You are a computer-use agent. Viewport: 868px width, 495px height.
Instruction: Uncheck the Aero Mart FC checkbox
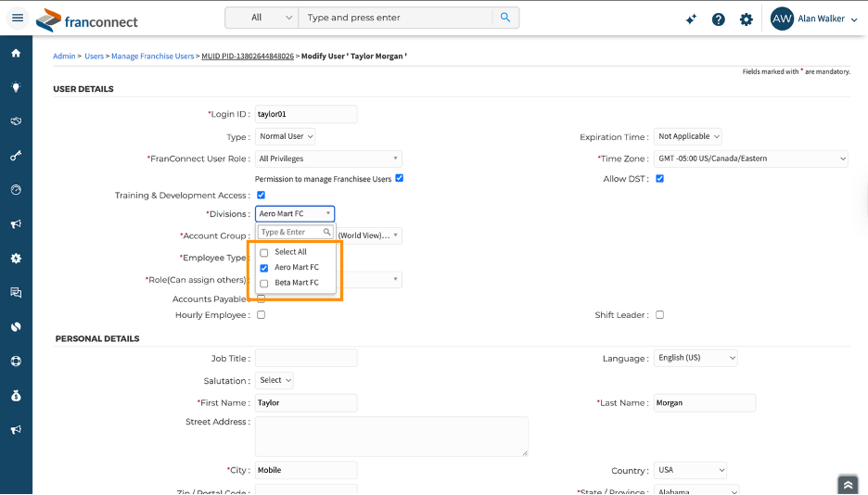(264, 268)
